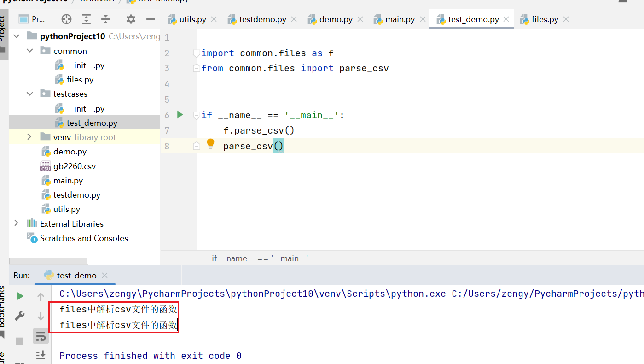The height and width of the screenshot is (364, 644).
Task: Click line number 4 in editor gutter
Action: (x=167, y=84)
